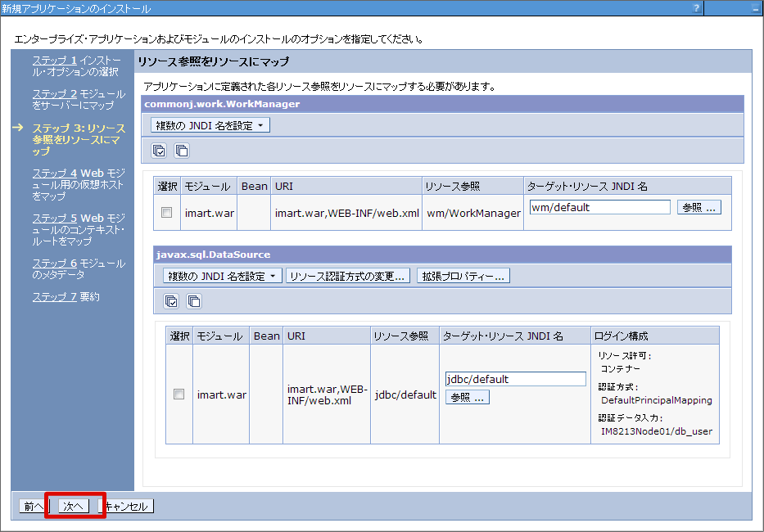Click deselect-all icon in commonj.work.WorkManager section
The height and width of the screenshot is (532, 764).
click(181, 151)
